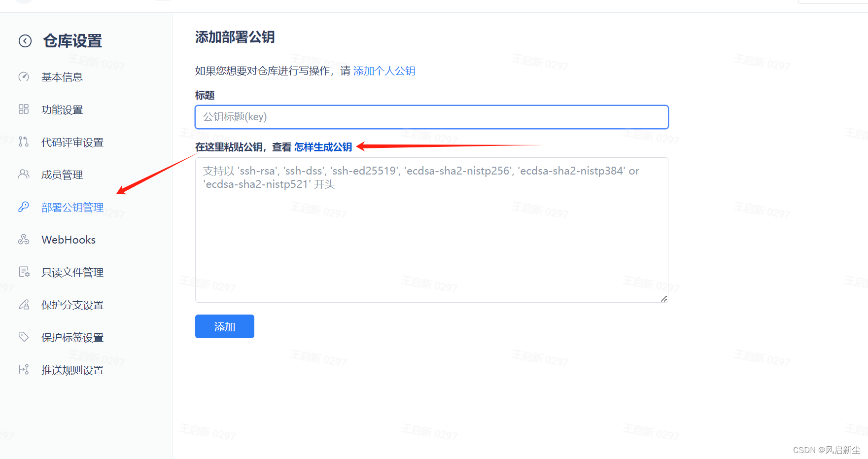Go to 保护分支设置
The width and height of the screenshot is (868, 459).
click(x=72, y=305)
